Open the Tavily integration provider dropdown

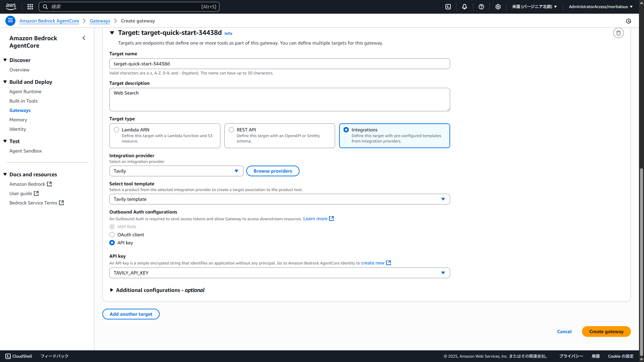coord(176,171)
